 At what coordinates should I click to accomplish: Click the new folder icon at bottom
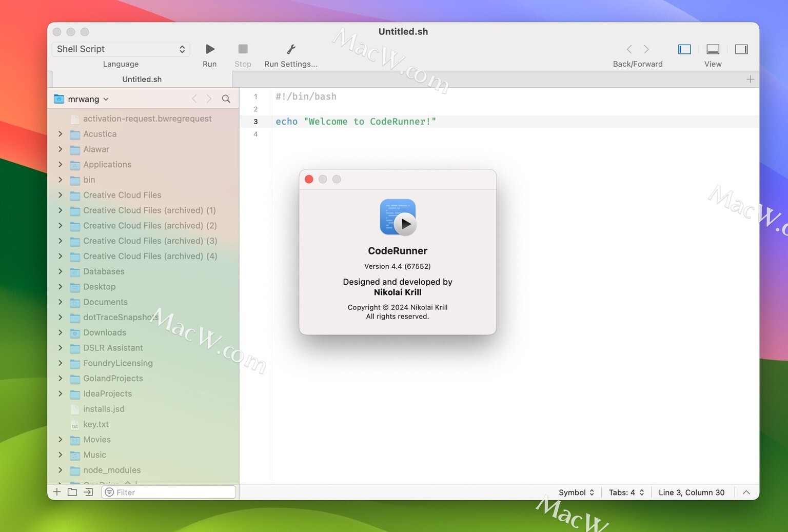(x=72, y=492)
